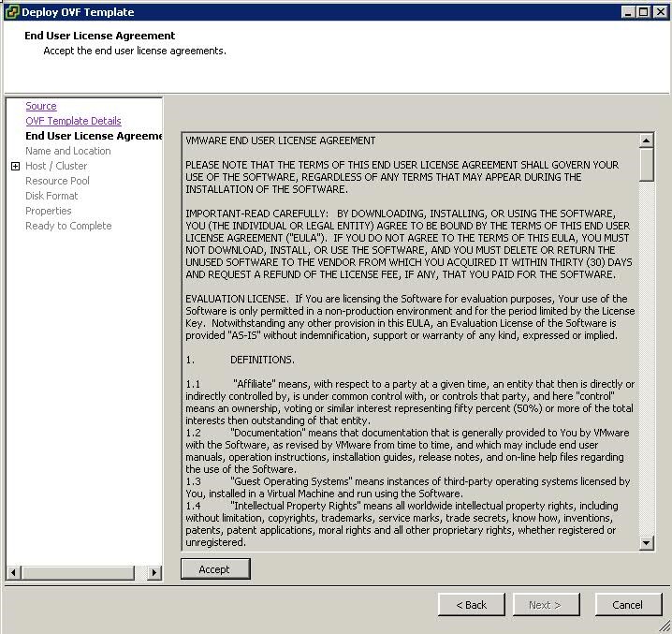Image resolution: width=672 pixels, height=634 pixels.
Task: Click the Host / Cluster step label
Action: [x=56, y=166]
